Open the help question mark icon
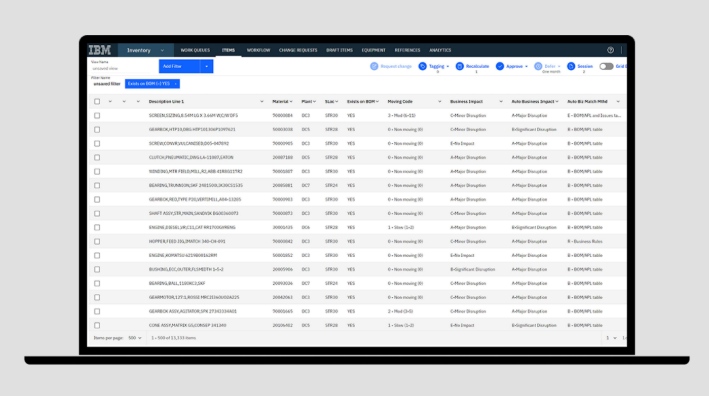Image resolution: width=709 pixels, height=396 pixels. click(x=610, y=50)
